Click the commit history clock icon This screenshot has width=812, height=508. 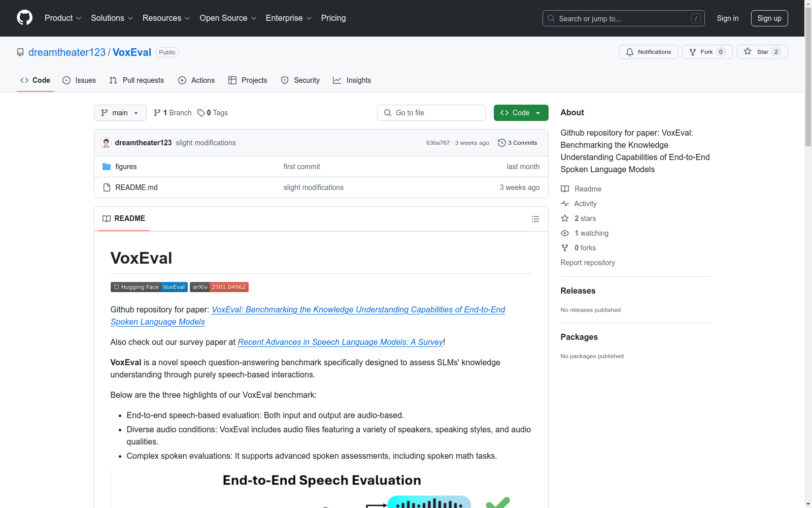coord(502,143)
